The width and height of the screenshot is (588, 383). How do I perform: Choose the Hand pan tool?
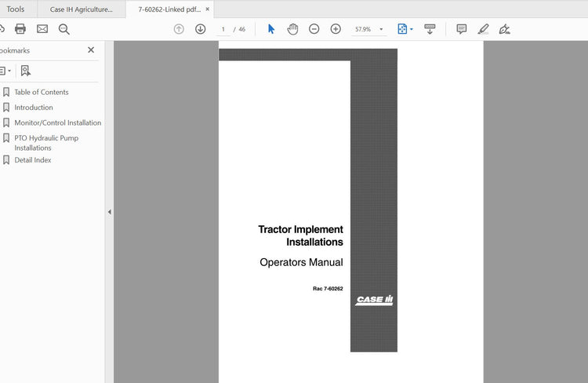click(292, 29)
